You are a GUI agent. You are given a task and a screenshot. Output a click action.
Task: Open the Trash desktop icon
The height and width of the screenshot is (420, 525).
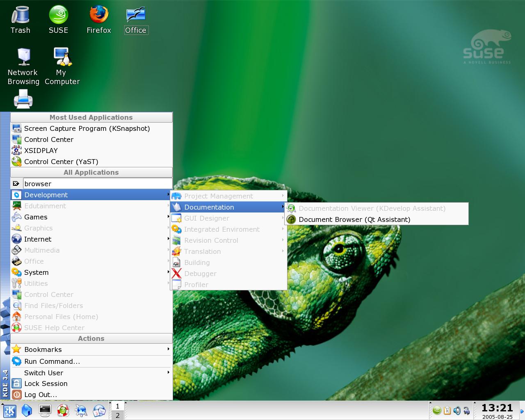tap(20, 20)
